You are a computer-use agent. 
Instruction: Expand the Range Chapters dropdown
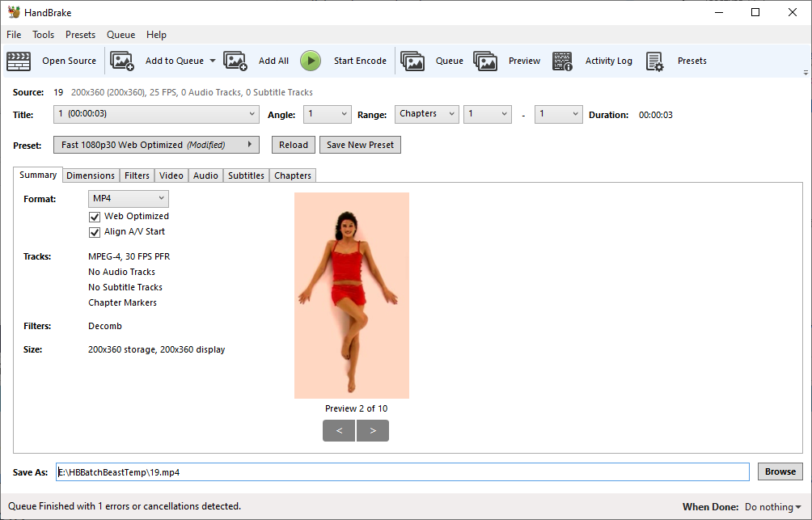(426, 115)
